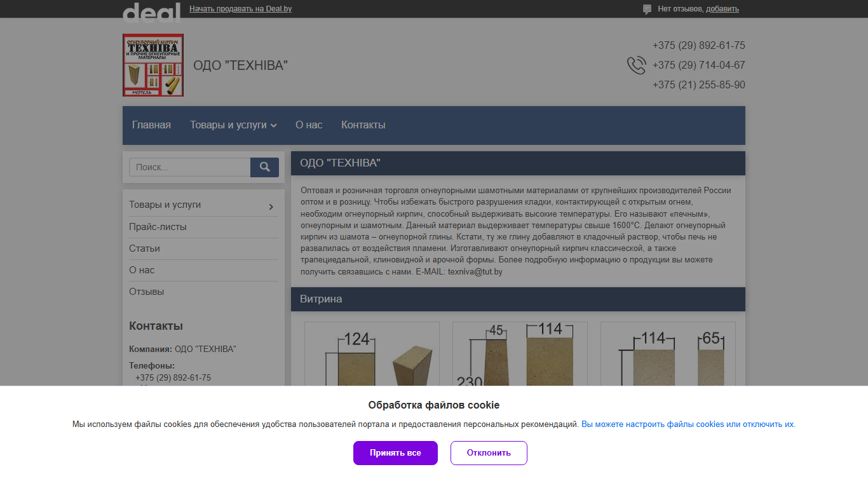Click the Deal logo in top bar
This screenshot has width=868, height=488.
(x=151, y=11)
